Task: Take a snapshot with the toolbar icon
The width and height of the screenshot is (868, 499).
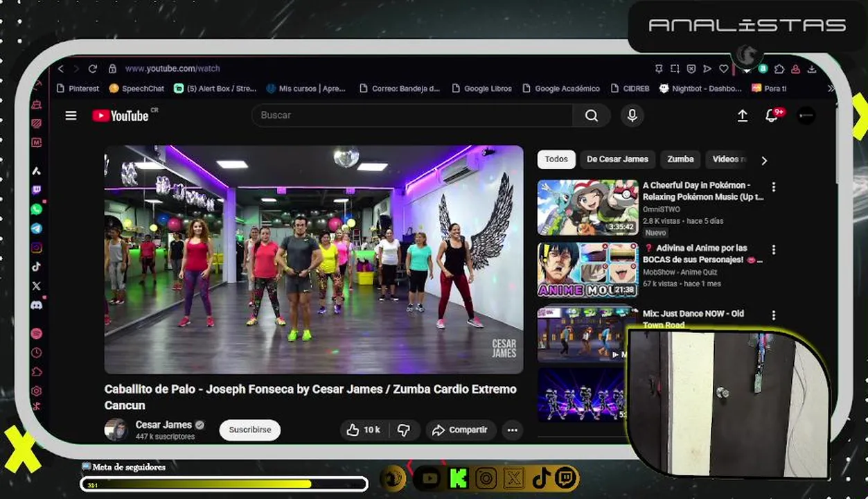Action: pos(675,69)
